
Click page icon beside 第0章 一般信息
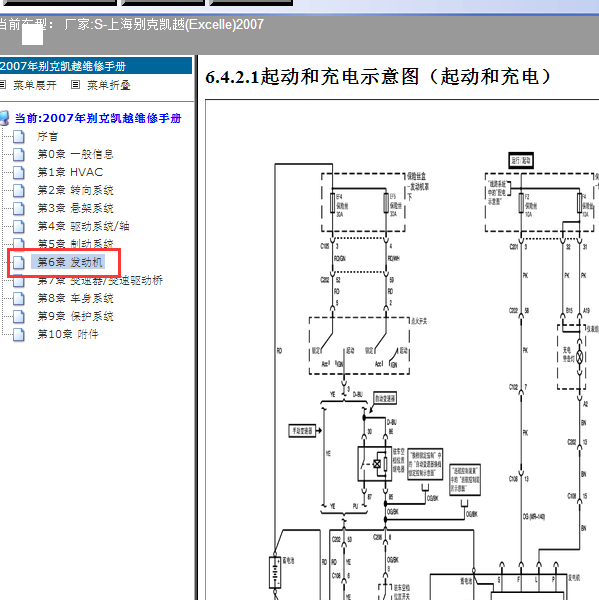(x=19, y=154)
